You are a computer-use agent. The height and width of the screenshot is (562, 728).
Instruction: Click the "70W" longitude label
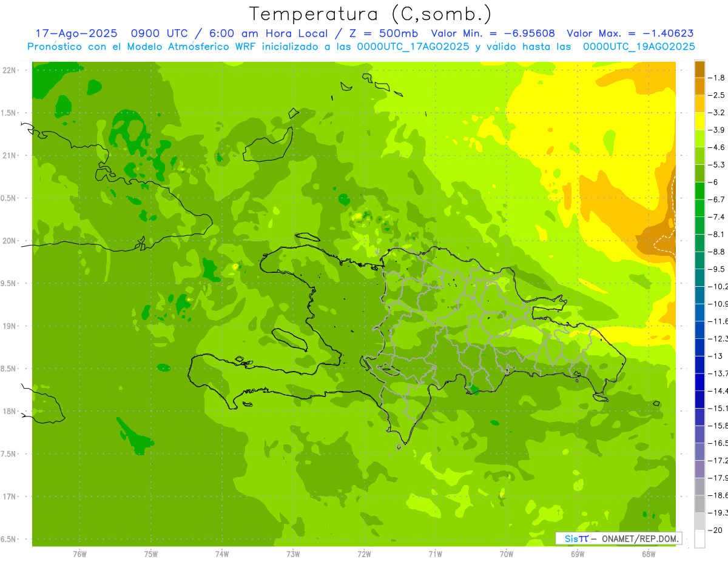[507, 554]
